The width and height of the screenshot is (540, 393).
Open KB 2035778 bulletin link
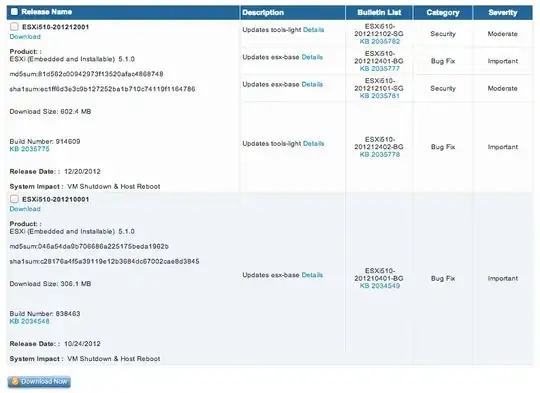[380, 154]
